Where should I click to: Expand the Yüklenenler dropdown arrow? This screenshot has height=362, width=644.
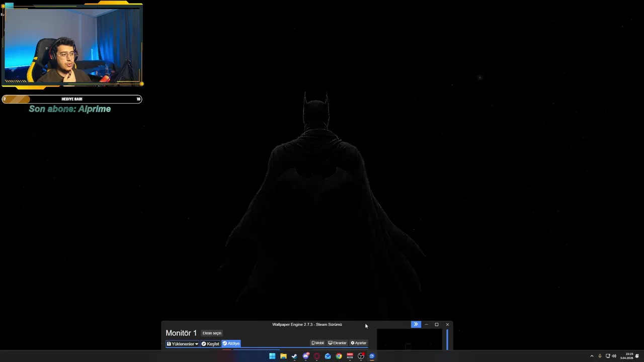coord(196,344)
